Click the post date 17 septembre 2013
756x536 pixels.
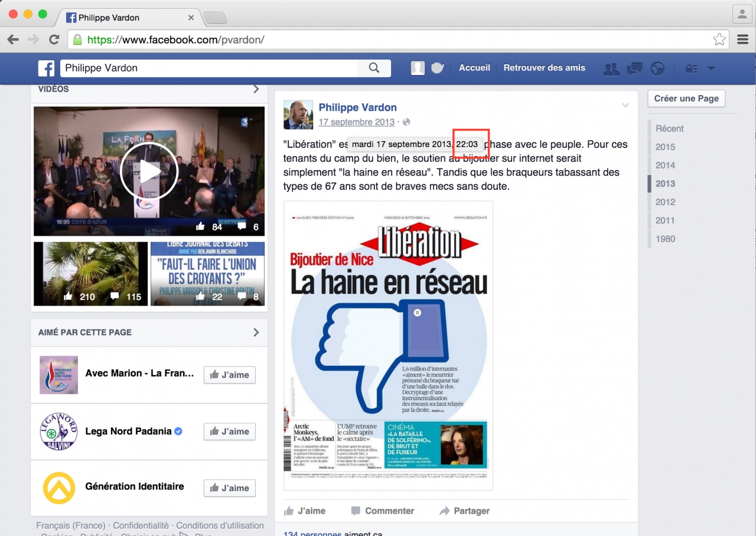[x=357, y=122]
